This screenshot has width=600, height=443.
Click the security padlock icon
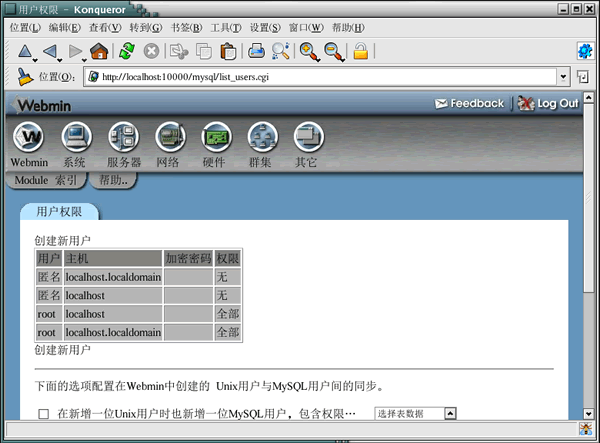pyautogui.click(x=360, y=51)
